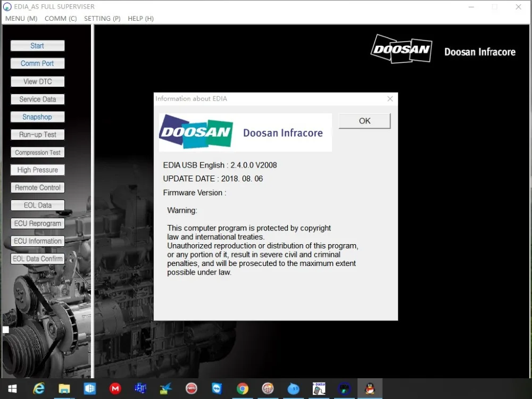Open QQ penguin app in taskbar
This screenshot has height=399, width=532.
tap(370, 388)
